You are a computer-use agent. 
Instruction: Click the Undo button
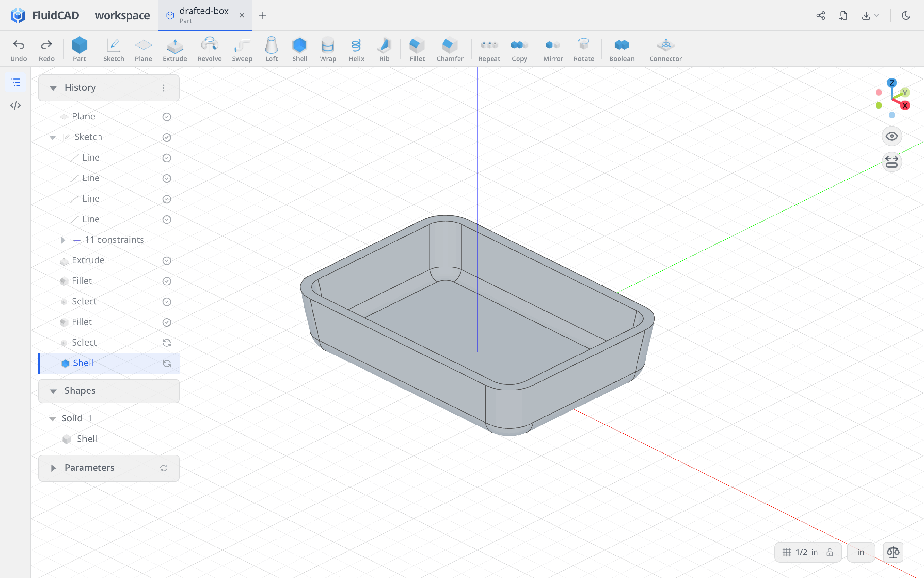[x=19, y=50]
